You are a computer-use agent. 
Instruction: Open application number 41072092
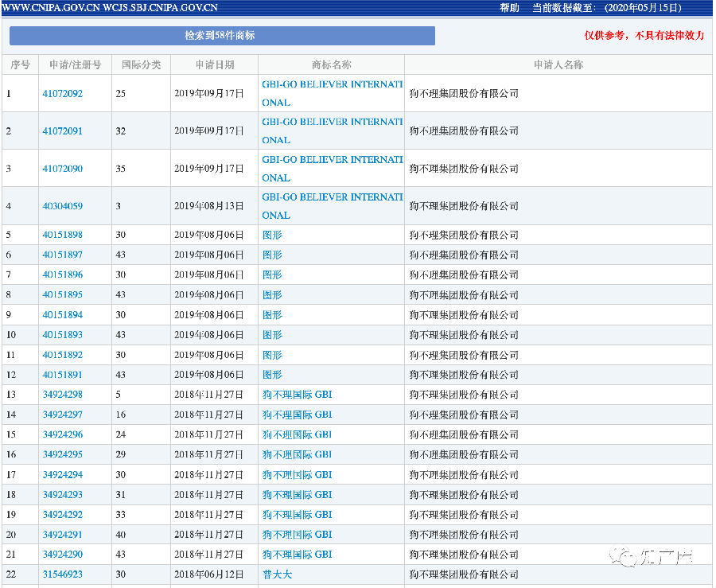click(63, 94)
